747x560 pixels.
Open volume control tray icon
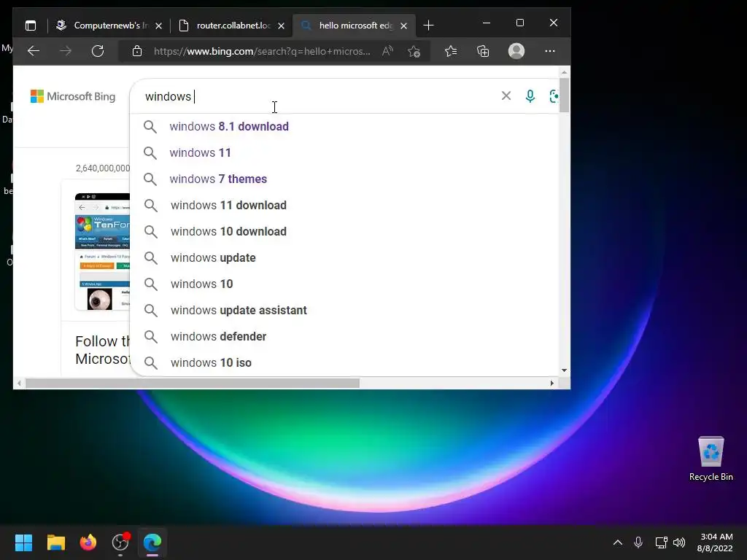pos(679,542)
